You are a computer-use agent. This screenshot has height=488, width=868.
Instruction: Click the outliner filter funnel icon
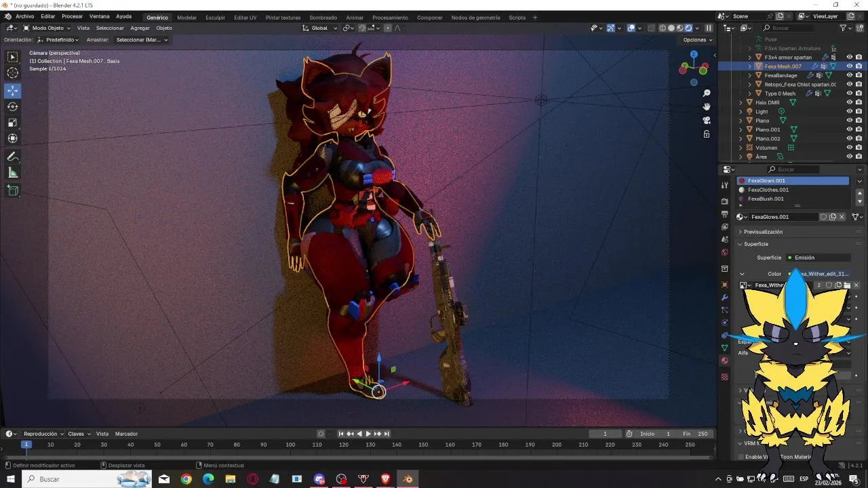843,28
